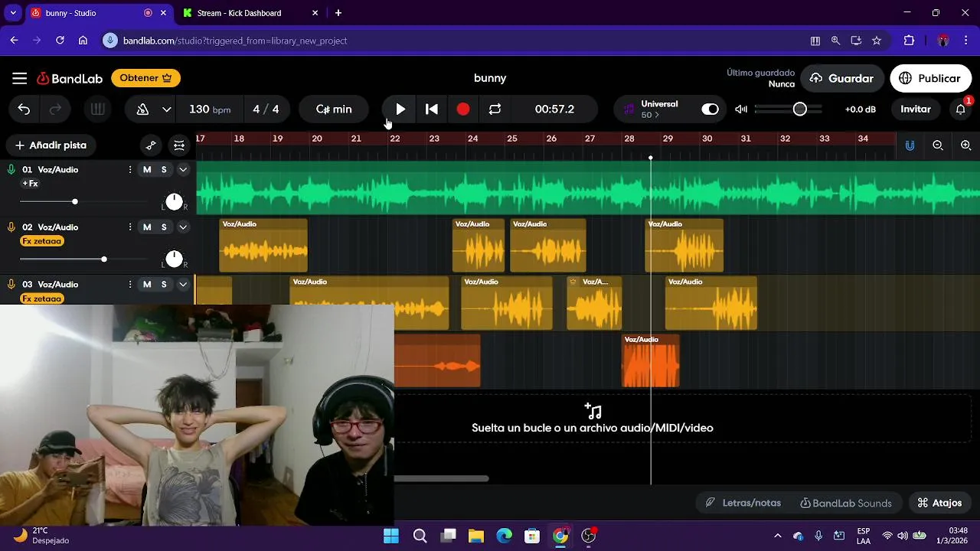
Task: Add effects with + Fx on track 01
Action: [x=31, y=184]
